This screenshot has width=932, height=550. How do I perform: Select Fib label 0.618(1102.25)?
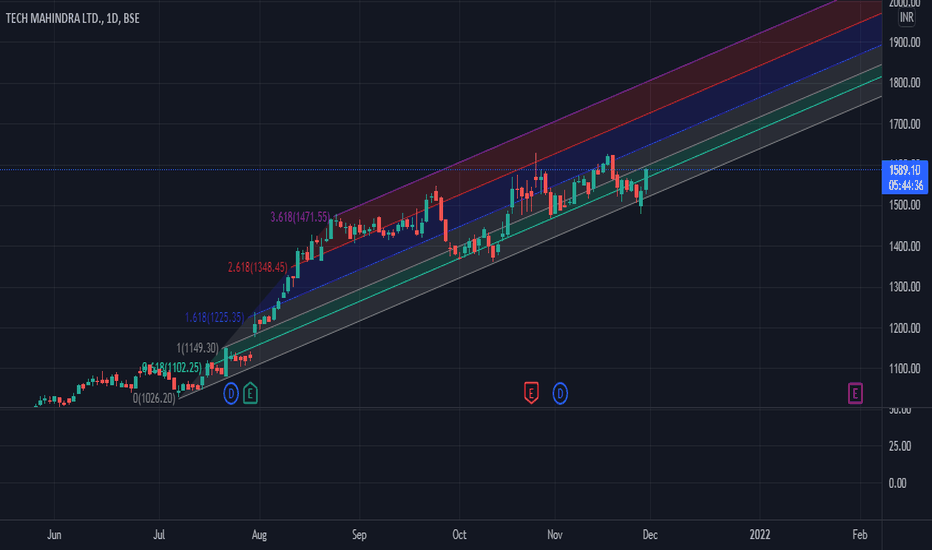point(172,367)
